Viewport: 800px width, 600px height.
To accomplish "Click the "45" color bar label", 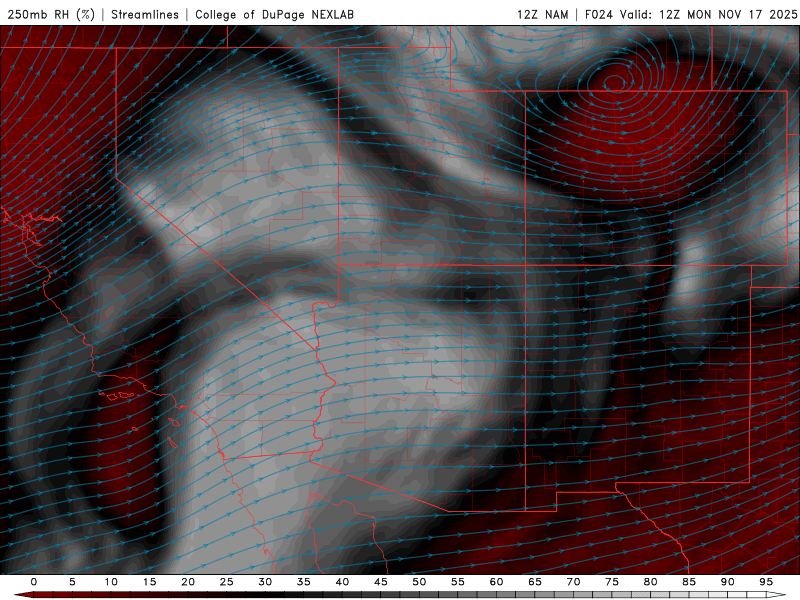I will (x=381, y=582).
